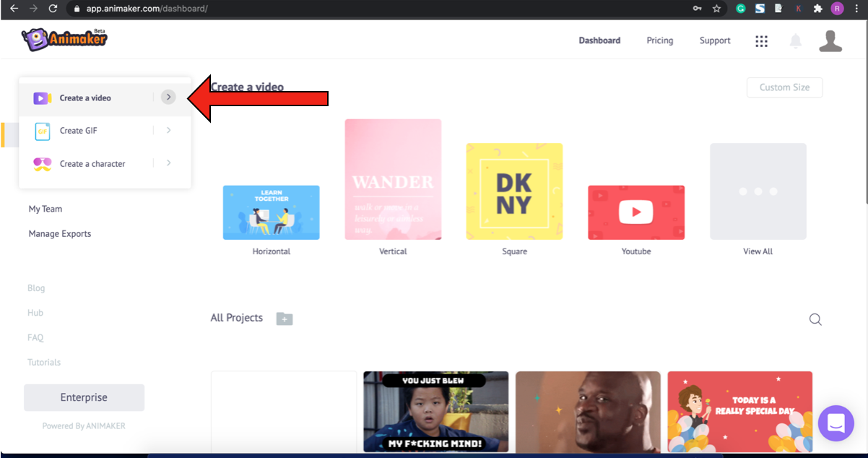This screenshot has width=868, height=458.
Task: Open the apps grid menu
Action: 761,41
